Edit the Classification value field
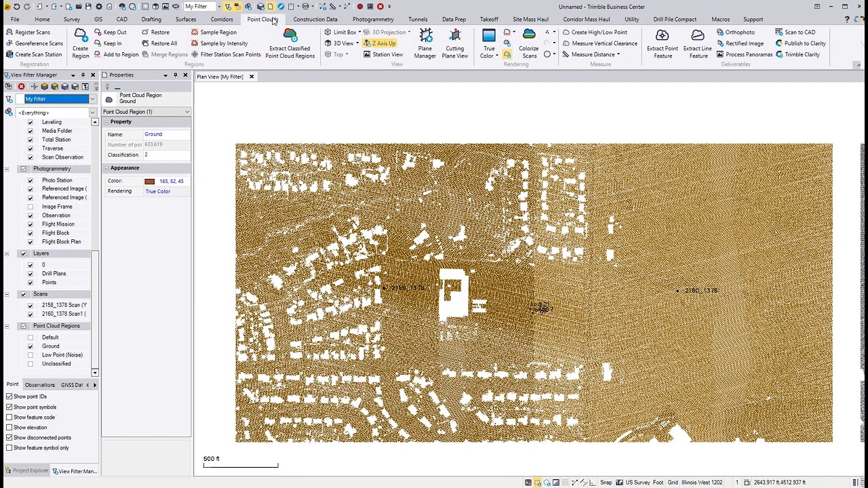Screen dimensions: 868x488 tap(166, 155)
